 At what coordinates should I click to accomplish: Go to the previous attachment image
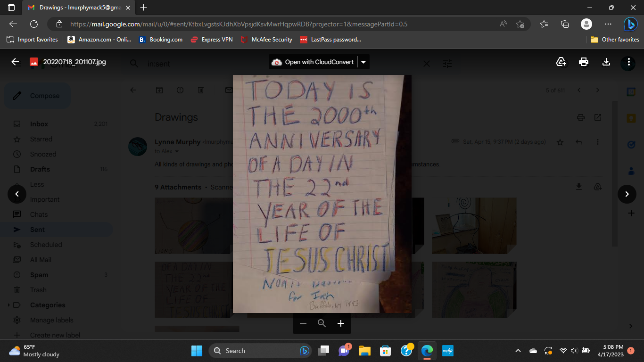point(17,194)
